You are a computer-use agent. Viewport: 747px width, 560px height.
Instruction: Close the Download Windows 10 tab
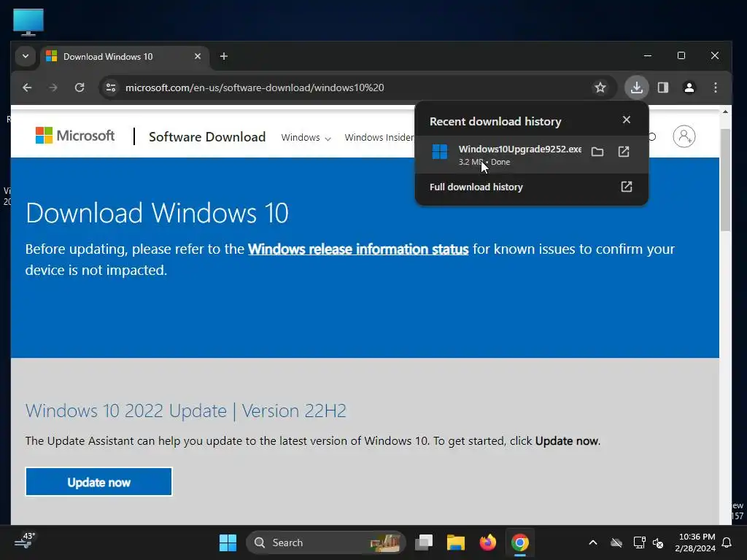[198, 56]
